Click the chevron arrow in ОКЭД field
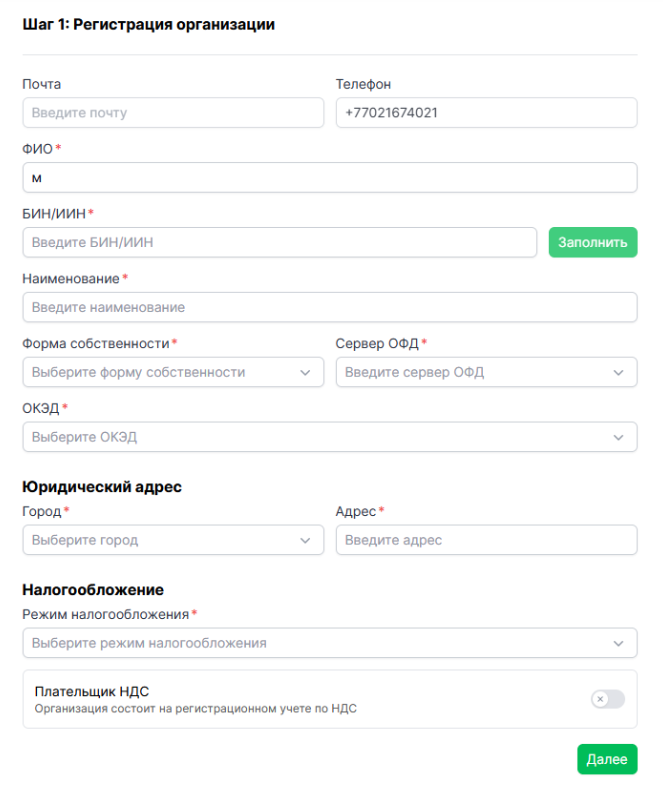The width and height of the screenshot is (663, 785). [x=619, y=437]
